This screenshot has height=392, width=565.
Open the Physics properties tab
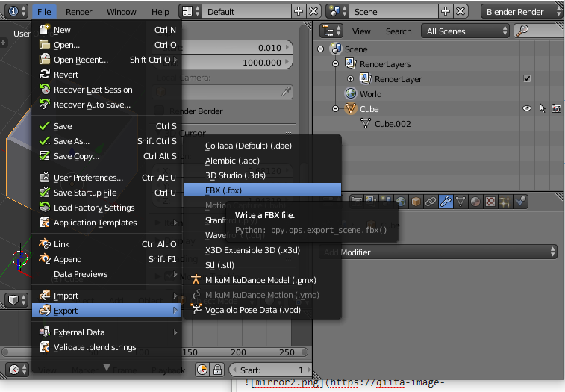[521, 202]
